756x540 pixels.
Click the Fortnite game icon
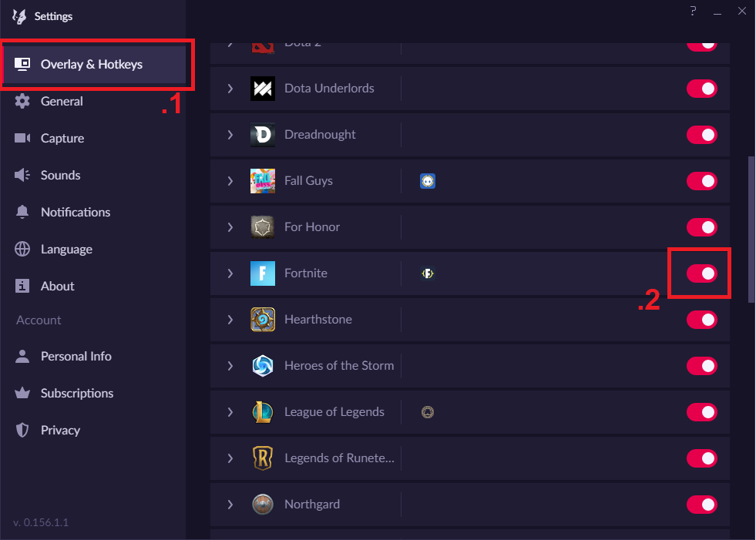tap(263, 273)
